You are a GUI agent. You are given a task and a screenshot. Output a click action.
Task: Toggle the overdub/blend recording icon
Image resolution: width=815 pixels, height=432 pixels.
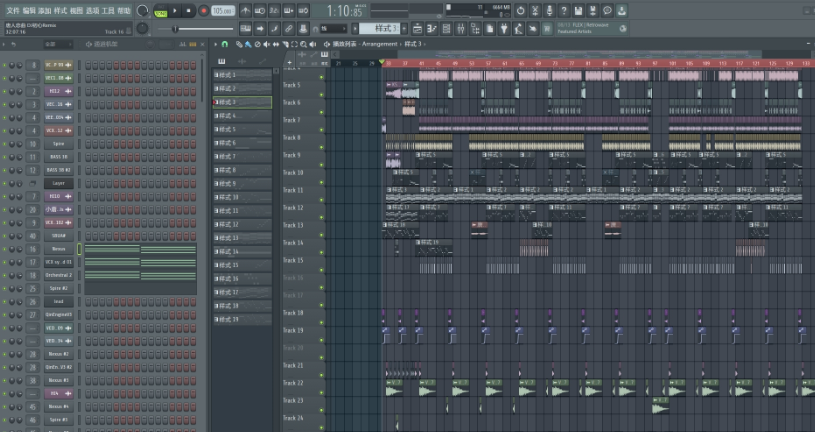click(289, 10)
